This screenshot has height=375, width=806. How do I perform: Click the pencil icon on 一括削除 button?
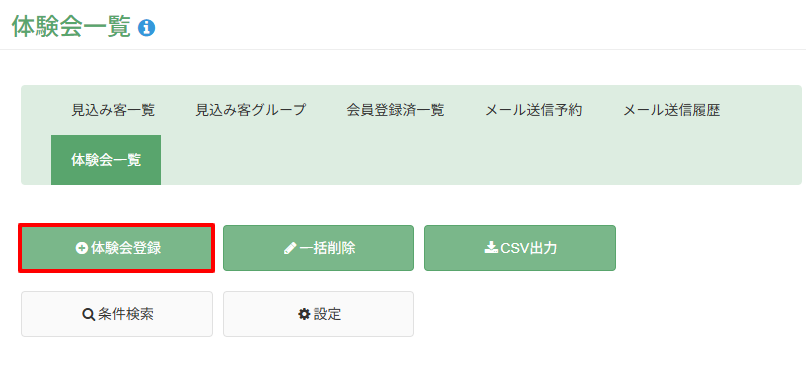[290, 248]
